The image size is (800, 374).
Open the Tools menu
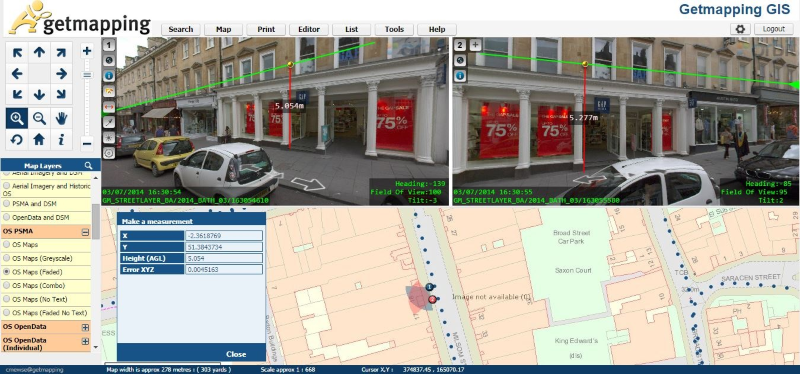coord(394,30)
